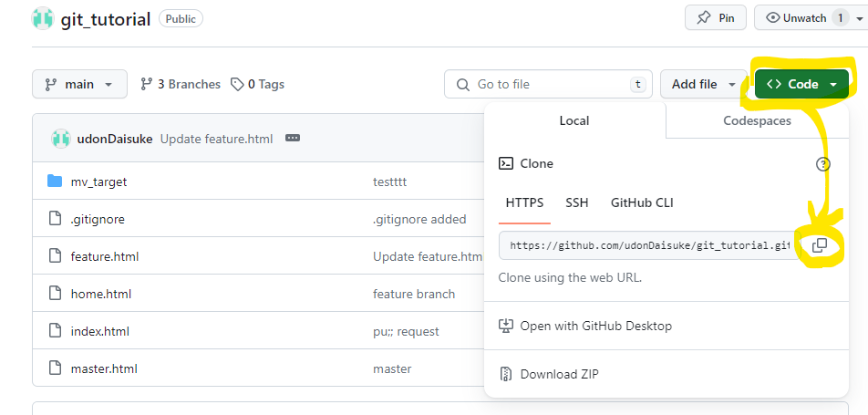Click the 'feature branch' commit message

[x=414, y=294]
